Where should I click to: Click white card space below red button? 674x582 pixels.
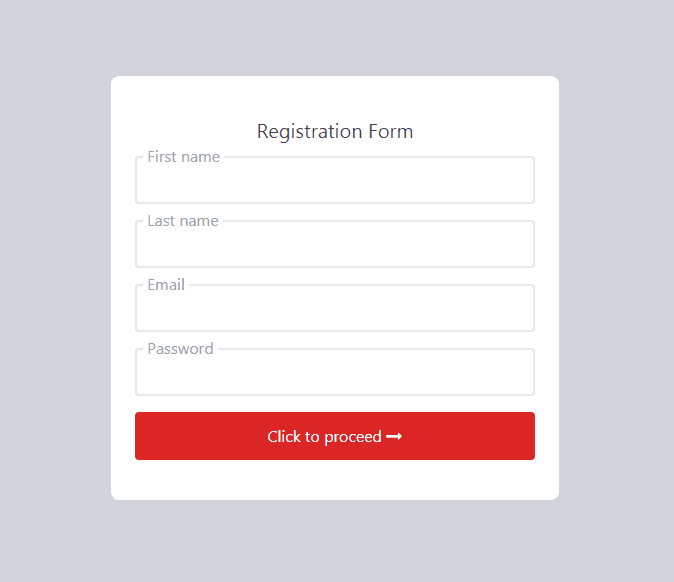335,480
